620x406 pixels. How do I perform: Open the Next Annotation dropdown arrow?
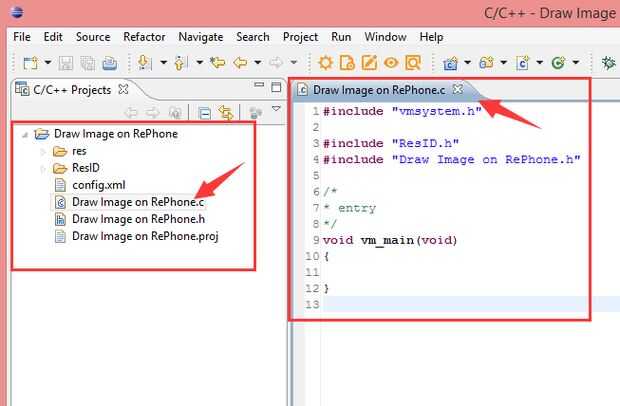click(x=163, y=62)
